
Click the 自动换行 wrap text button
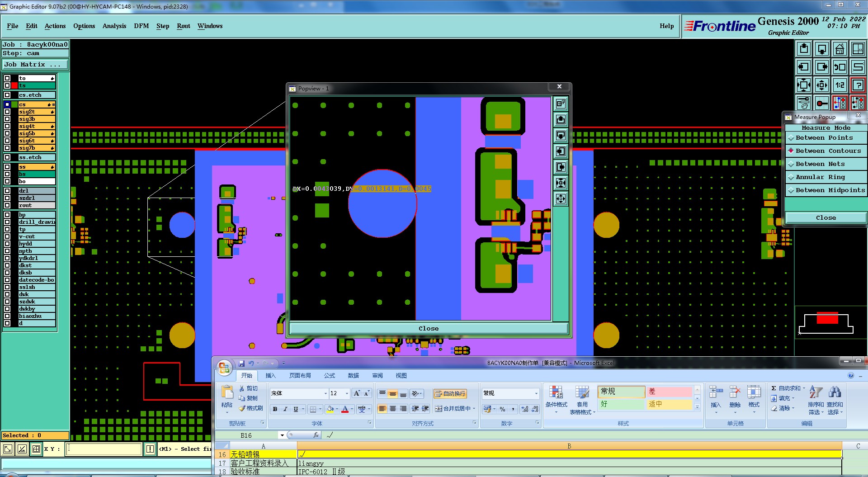(450, 394)
